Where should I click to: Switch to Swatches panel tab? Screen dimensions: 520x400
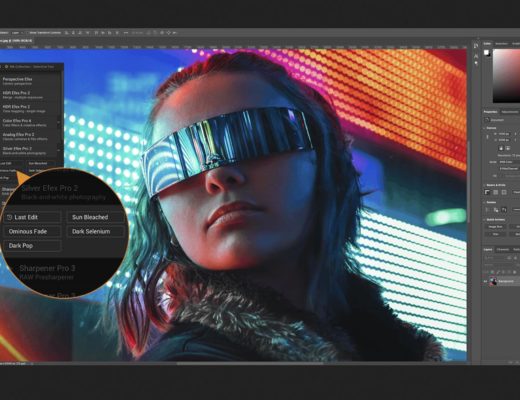[501, 44]
